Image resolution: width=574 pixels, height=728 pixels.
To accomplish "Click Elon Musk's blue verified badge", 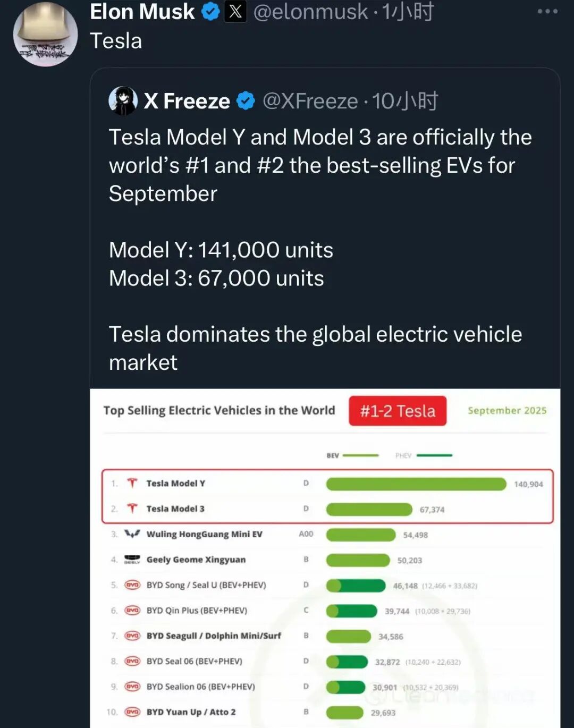I will pyautogui.click(x=210, y=12).
